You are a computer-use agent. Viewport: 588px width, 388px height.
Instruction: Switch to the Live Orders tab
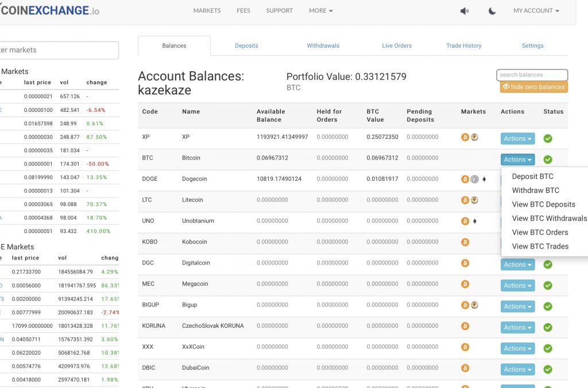pyautogui.click(x=397, y=46)
